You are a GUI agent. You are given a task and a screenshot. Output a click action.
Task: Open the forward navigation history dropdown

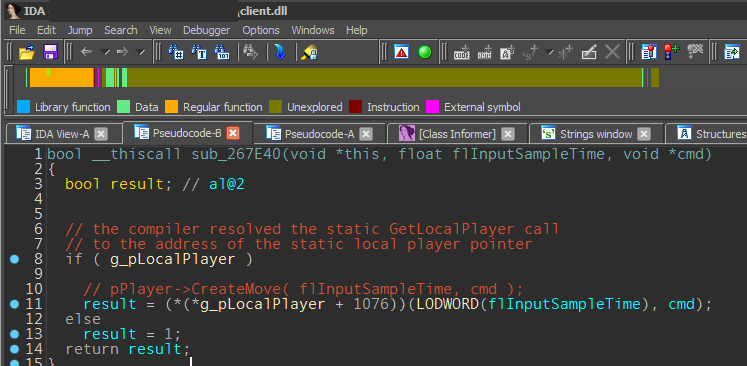tap(140, 51)
